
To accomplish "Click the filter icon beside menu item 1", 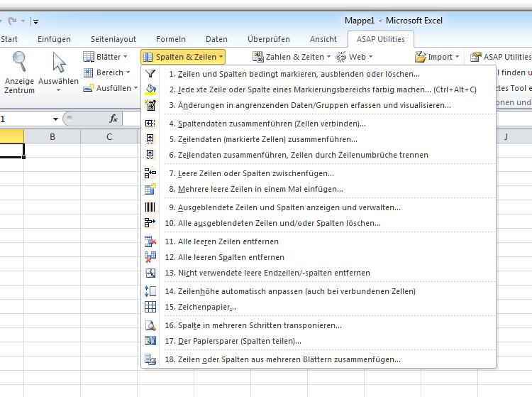I will pyautogui.click(x=150, y=74).
